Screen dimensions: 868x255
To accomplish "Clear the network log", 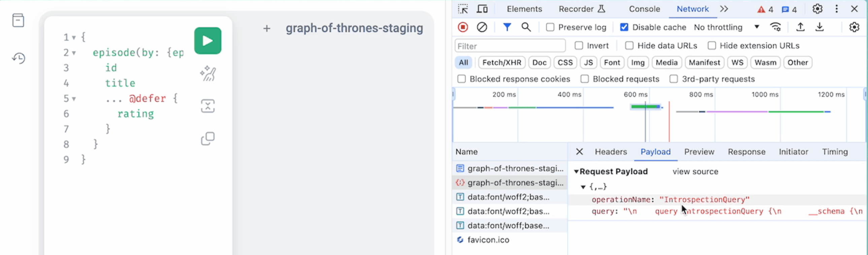I will point(482,27).
